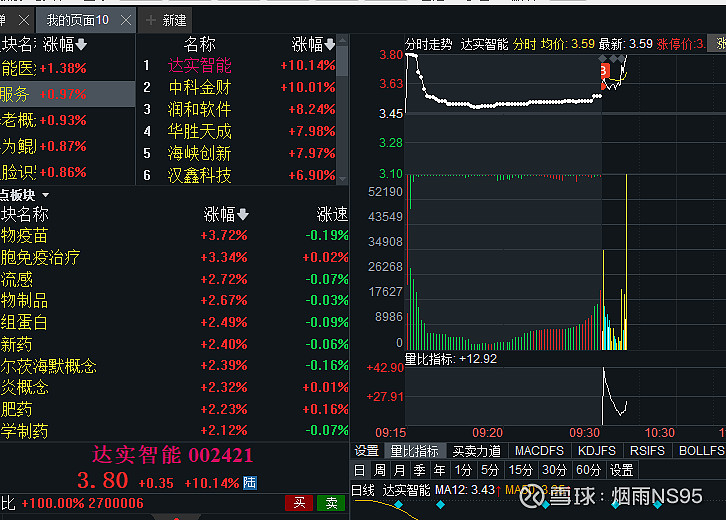Sort sector list by 涨幅 arrow
Viewport: 726px width, 520px height.
81,44
